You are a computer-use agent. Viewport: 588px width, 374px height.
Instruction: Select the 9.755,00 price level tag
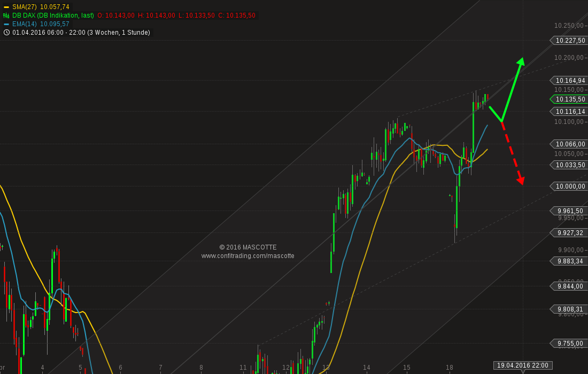[x=569, y=343]
